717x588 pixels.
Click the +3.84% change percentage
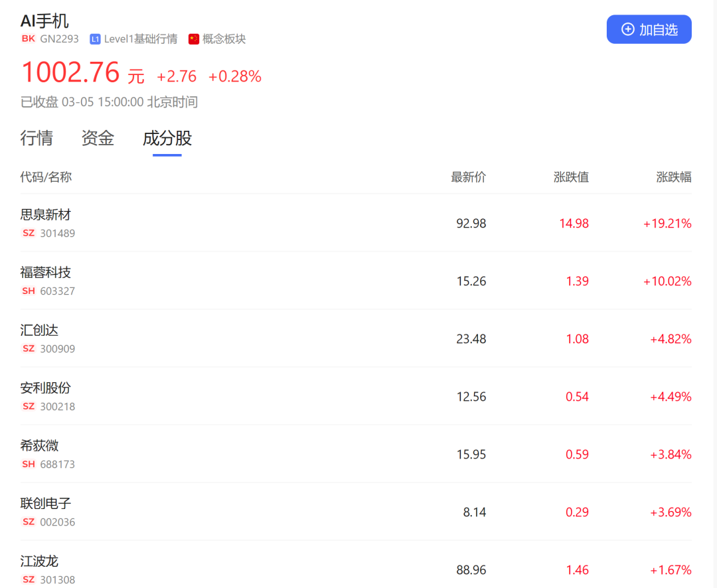point(671,454)
